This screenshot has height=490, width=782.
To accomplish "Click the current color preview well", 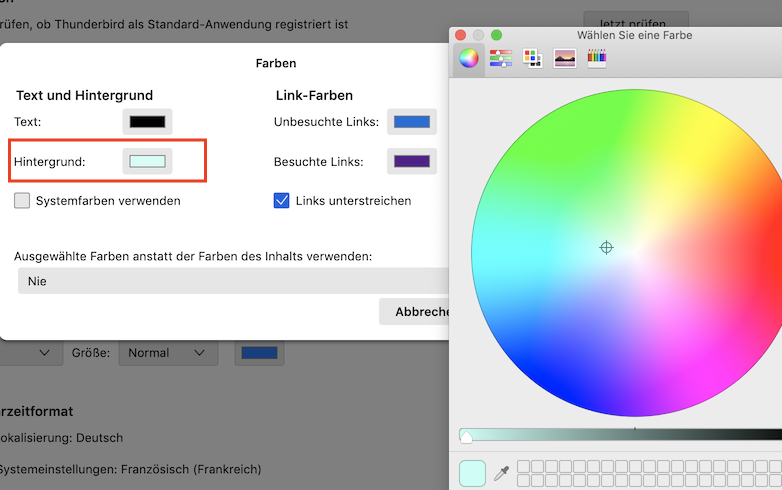I will pos(472,472).
